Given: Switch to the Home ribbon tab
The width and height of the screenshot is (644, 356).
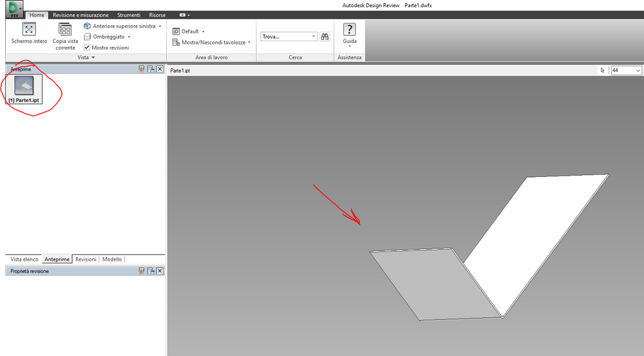Looking at the screenshot, I should pos(37,15).
